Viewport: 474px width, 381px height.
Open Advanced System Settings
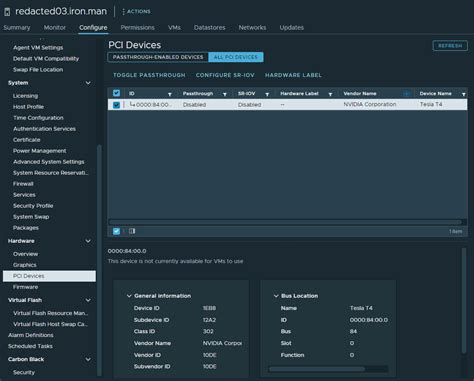49,162
